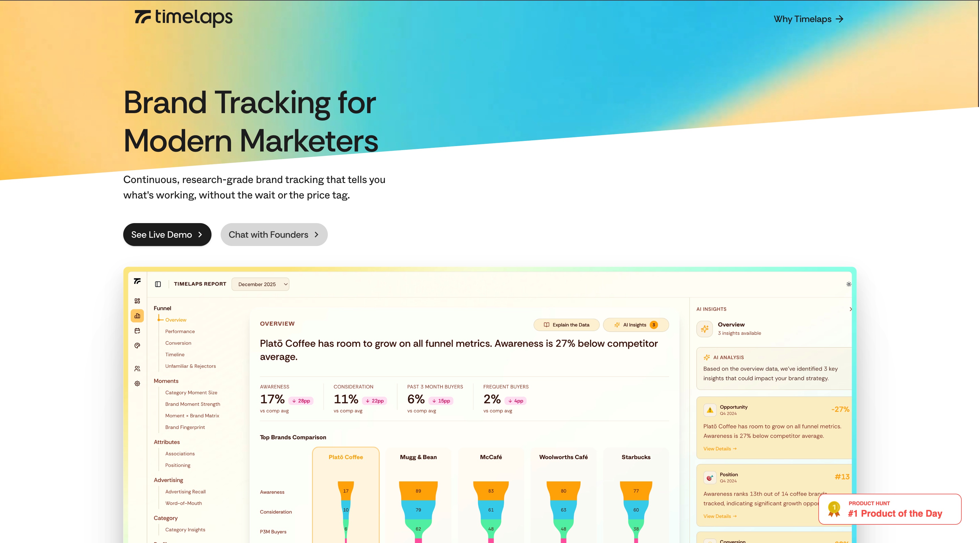The height and width of the screenshot is (543, 980).
Task: Select the bar chart sidebar icon
Action: 137,316
